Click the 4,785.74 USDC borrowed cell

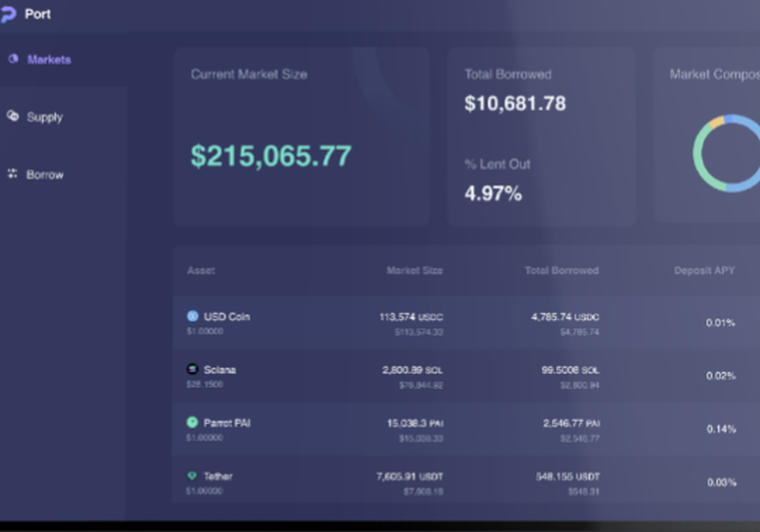click(x=565, y=317)
